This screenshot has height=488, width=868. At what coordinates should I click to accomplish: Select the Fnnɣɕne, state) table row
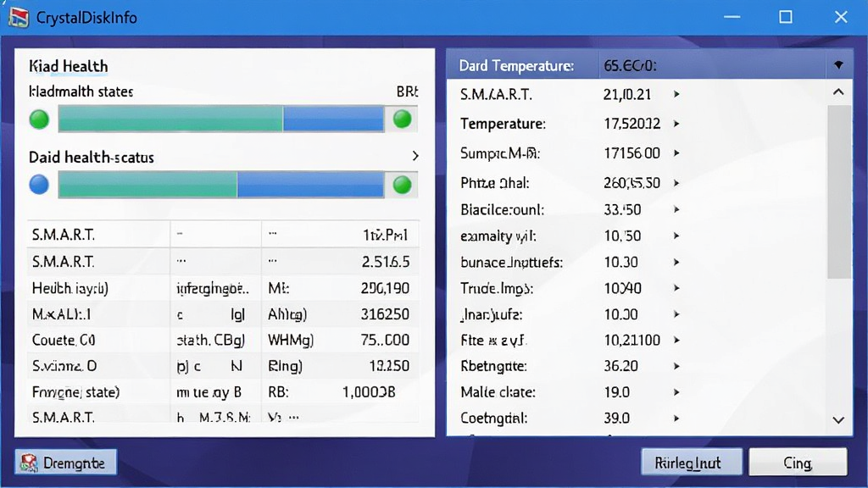point(223,391)
